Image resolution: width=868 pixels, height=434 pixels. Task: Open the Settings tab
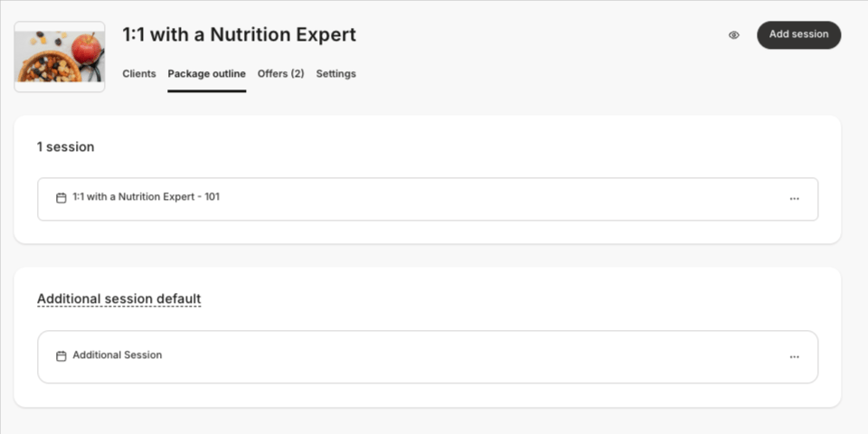(x=336, y=73)
